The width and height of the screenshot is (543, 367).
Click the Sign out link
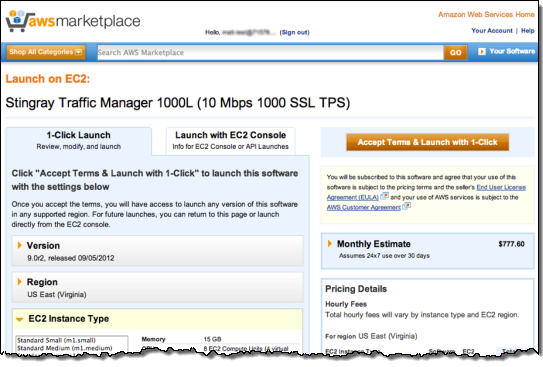pyautogui.click(x=294, y=33)
